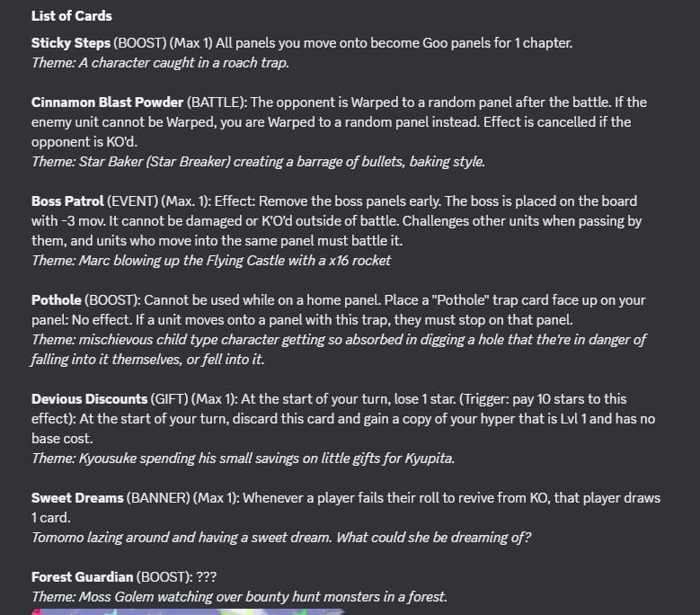Image resolution: width=700 pixels, height=615 pixels.
Task: Click the '(EVENT)' tag beside Boss Patrol
Action: [x=133, y=201]
